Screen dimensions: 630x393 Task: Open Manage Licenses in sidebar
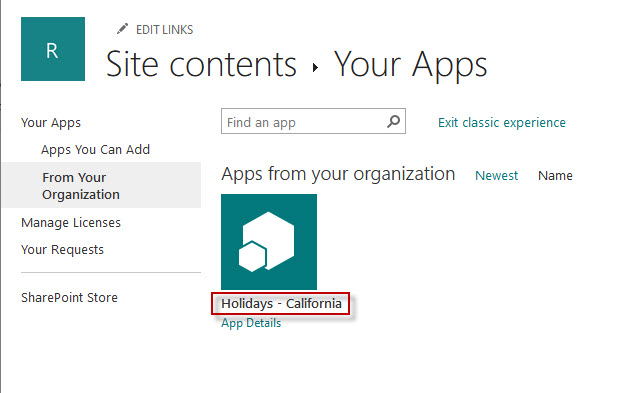point(71,222)
